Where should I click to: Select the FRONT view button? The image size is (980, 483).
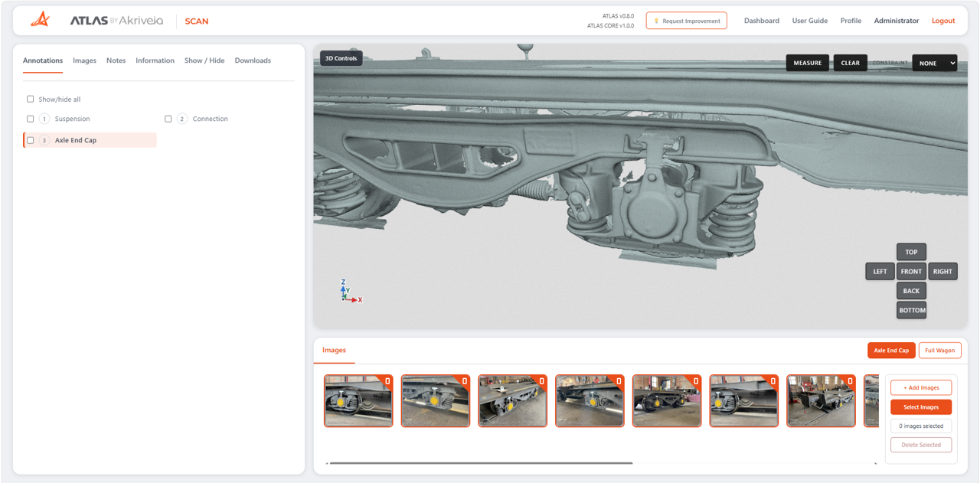(x=911, y=271)
